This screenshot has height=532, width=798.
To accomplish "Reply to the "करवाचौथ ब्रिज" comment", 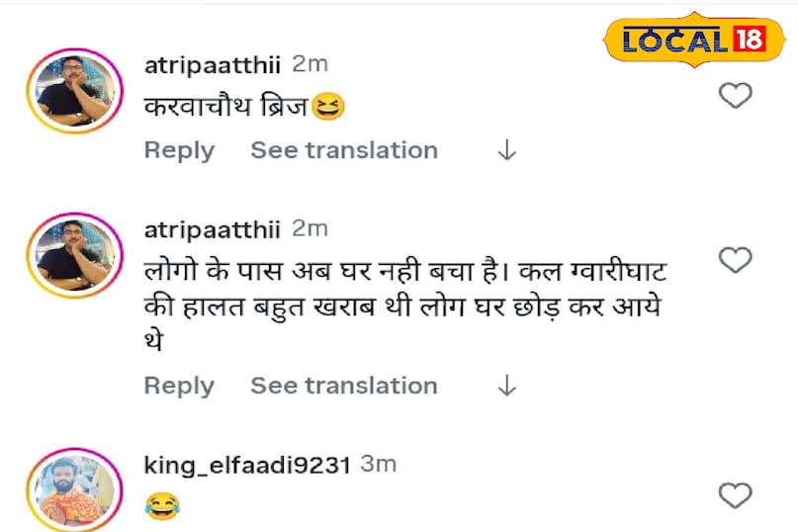I will (x=179, y=150).
